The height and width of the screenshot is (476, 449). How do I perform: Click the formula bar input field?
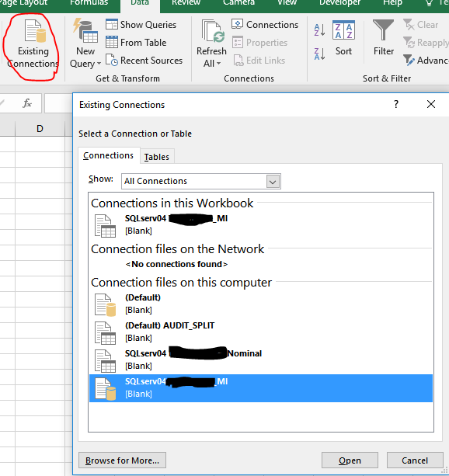(x=59, y=103)
